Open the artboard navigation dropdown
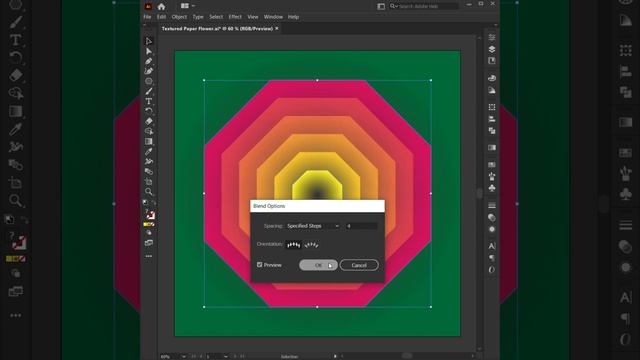The image size is (640, 360). 226,356
